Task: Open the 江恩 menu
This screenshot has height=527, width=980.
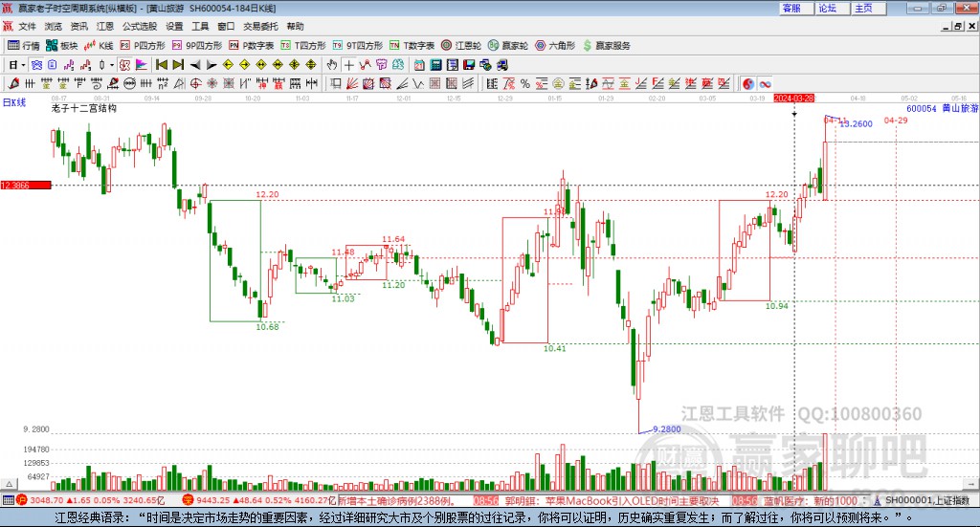Action: (105, 26)
